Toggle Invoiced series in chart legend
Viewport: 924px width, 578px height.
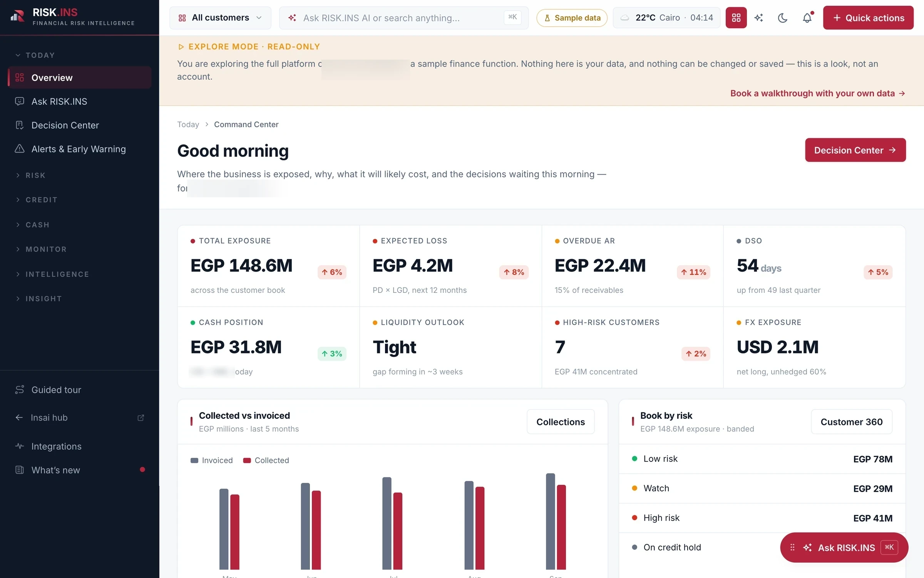point(212,460)
